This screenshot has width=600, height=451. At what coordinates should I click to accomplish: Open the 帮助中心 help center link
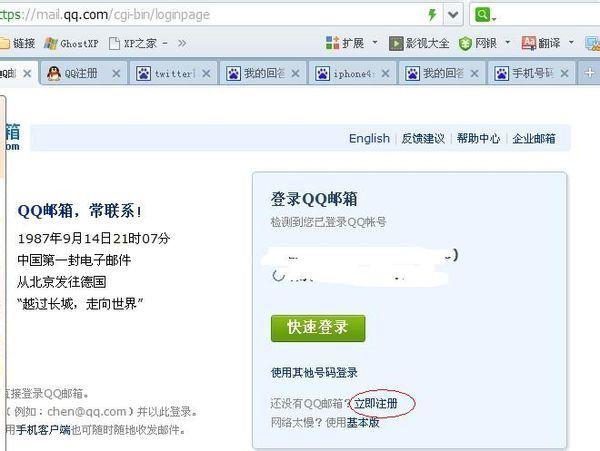(478, 138)
